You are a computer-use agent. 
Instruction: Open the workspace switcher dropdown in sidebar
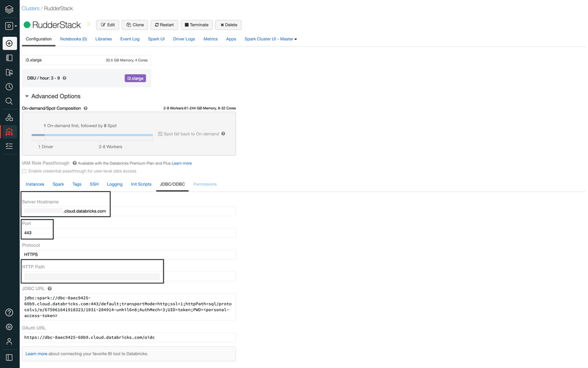(x=9, y=26)
